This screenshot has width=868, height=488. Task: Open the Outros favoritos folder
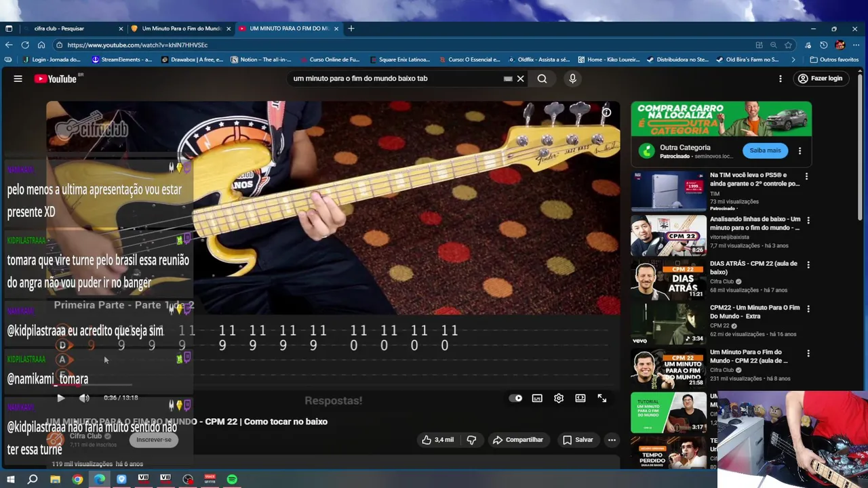[x=834, y=60]
